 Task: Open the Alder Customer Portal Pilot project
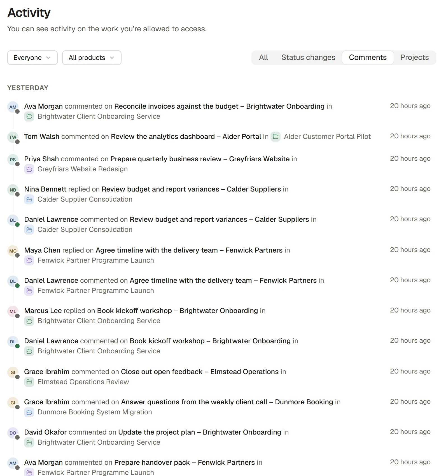(x=327, y=137)
